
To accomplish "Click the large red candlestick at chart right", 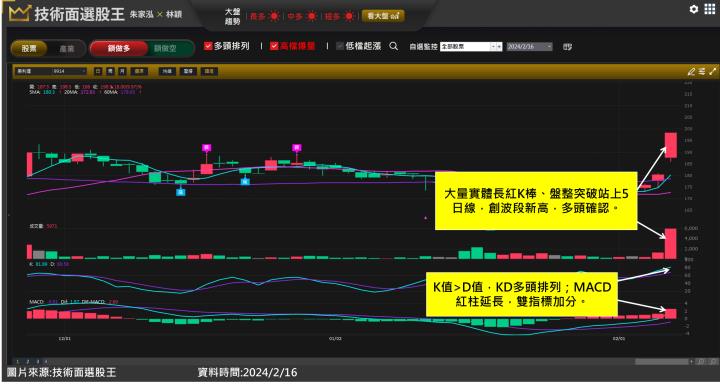I will click(671, 145).
